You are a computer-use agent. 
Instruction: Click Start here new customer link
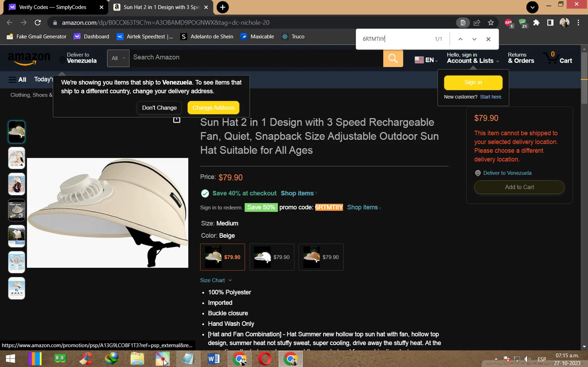pyautogui.click(x=491, y=97)
